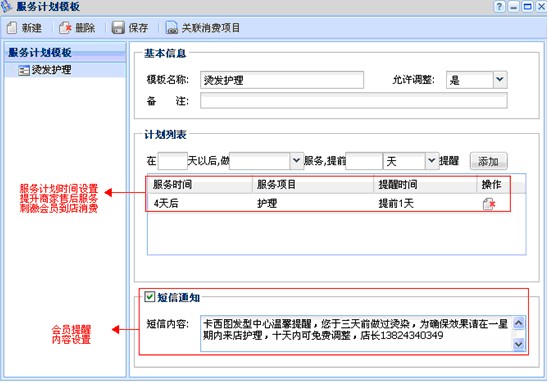Click the 操作 column header

click(492, 184)
